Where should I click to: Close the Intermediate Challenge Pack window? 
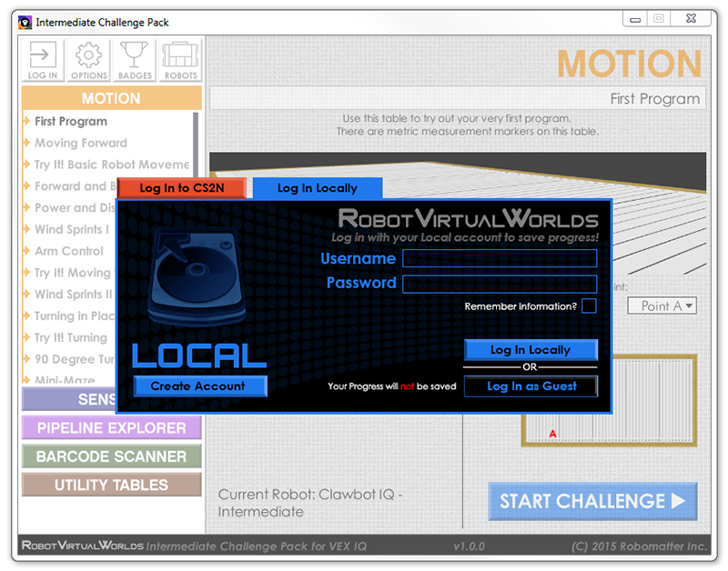691,18
